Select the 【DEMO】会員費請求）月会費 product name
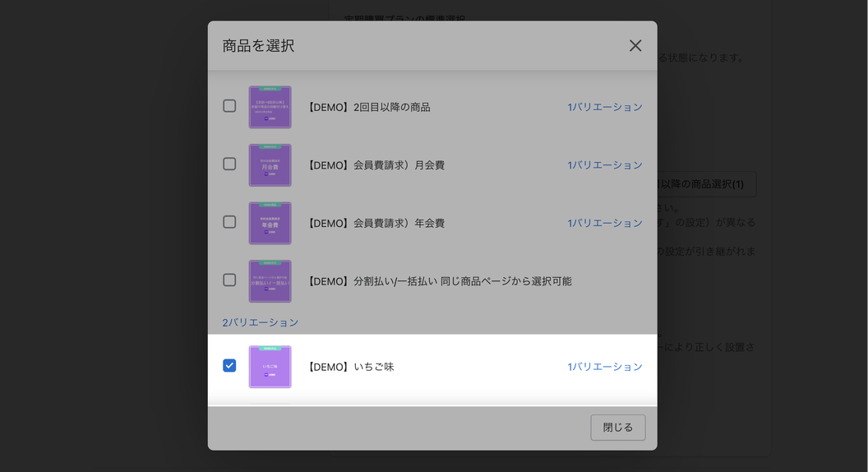 tap(376, 165)
